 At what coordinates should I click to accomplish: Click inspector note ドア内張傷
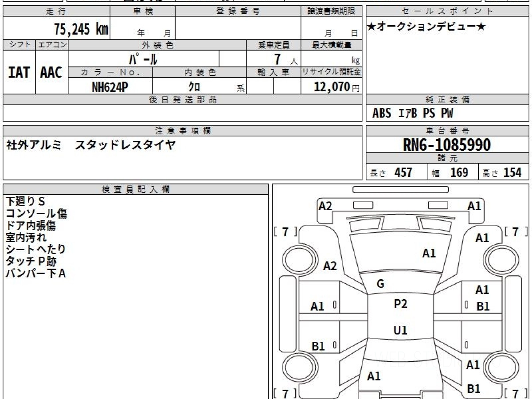click(x=31, y=225)
